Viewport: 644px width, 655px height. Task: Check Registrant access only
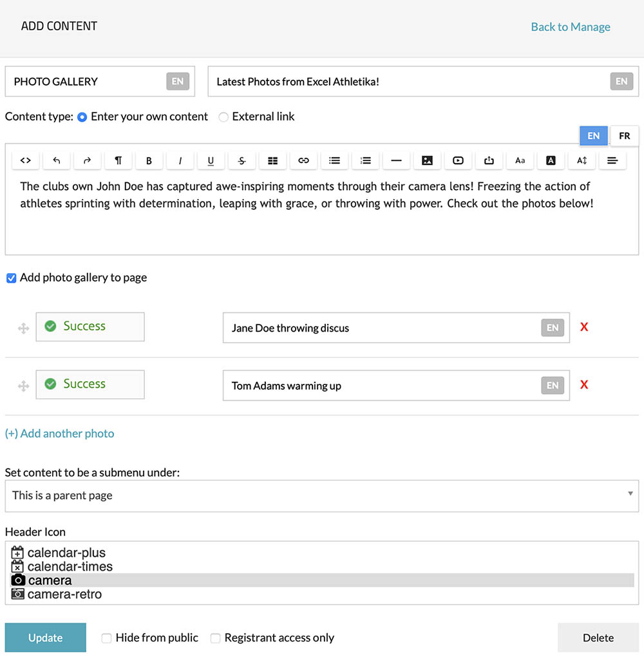click(x=216, y=638)
